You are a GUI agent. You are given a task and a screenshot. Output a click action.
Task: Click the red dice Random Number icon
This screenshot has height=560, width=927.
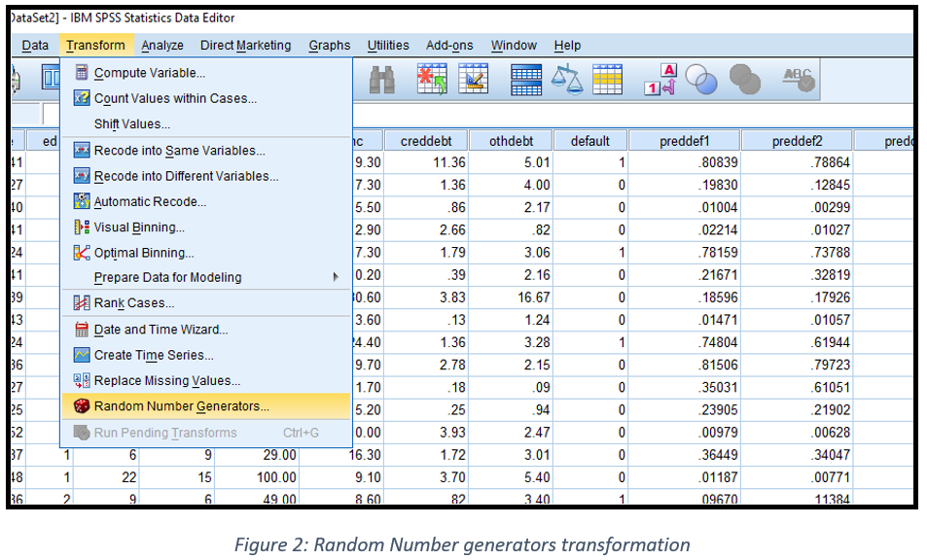pyautogui.click(x=82, y=405)
